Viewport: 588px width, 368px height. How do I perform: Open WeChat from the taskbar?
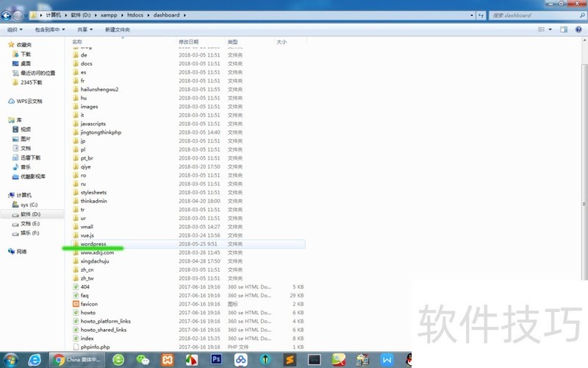click(x=143, y=360)
